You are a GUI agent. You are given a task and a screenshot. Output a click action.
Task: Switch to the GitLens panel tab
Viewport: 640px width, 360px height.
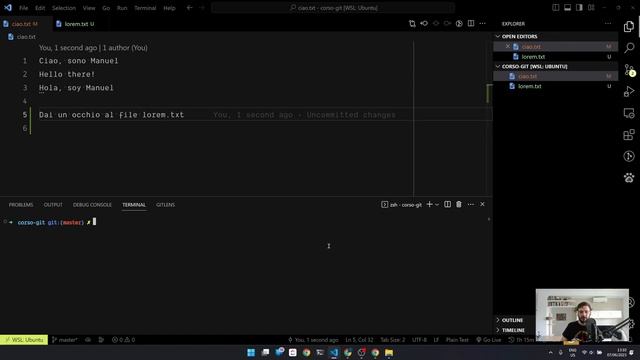(165, 204)
